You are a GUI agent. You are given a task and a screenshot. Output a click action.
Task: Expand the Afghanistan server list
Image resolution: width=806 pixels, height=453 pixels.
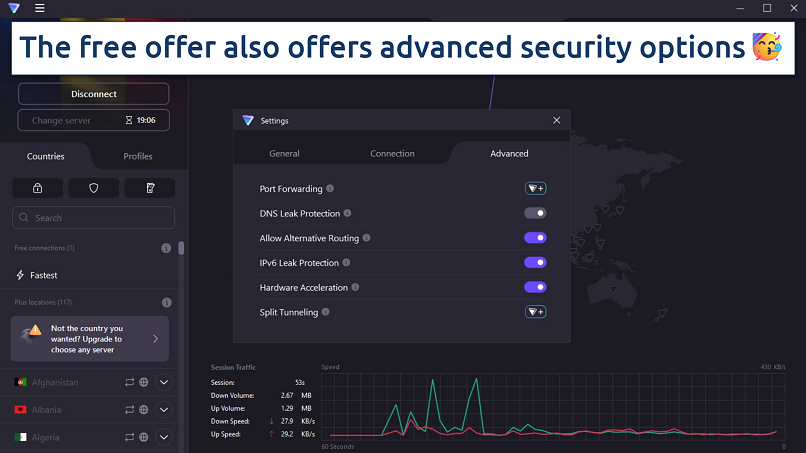tap(165, 382)
